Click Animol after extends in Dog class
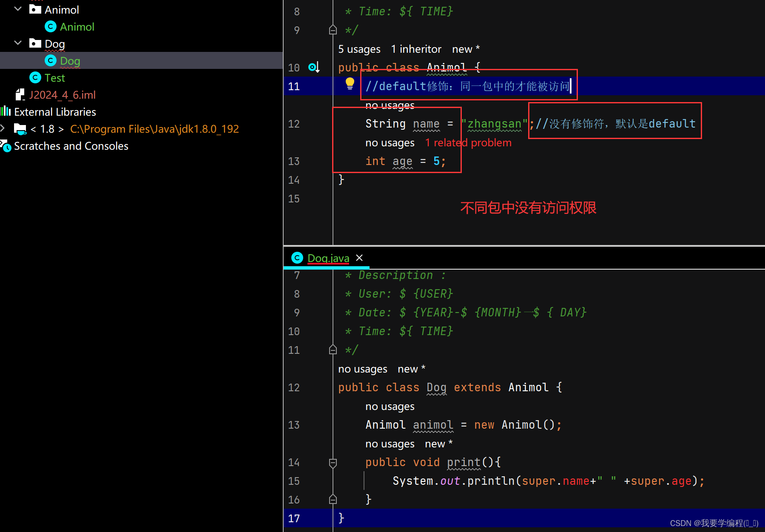Screen dimensions: 765x532 coord(528,387)
